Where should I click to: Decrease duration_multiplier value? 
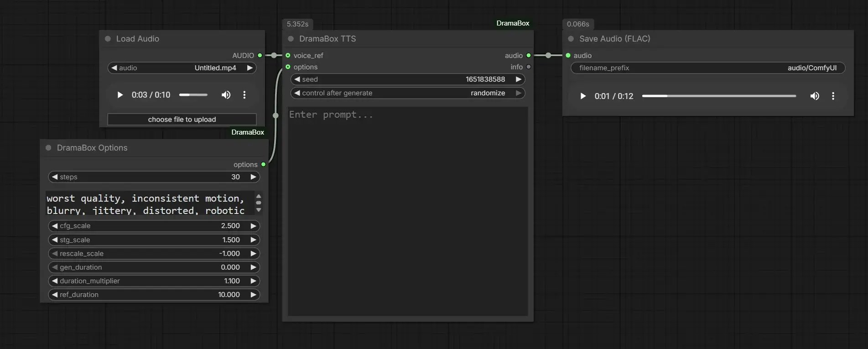(55, 281)
